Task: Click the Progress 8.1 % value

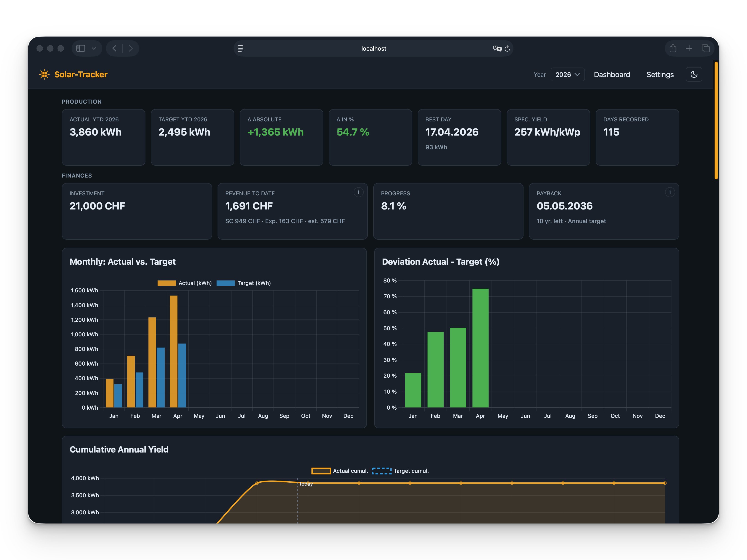Action: pyautogui.click(x=393, y=206)
